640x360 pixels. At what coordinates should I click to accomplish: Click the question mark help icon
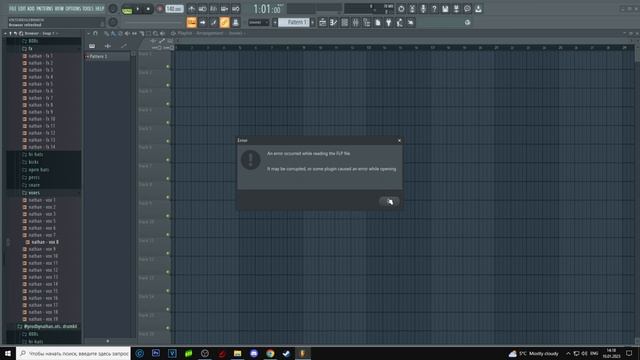point(434,9)
